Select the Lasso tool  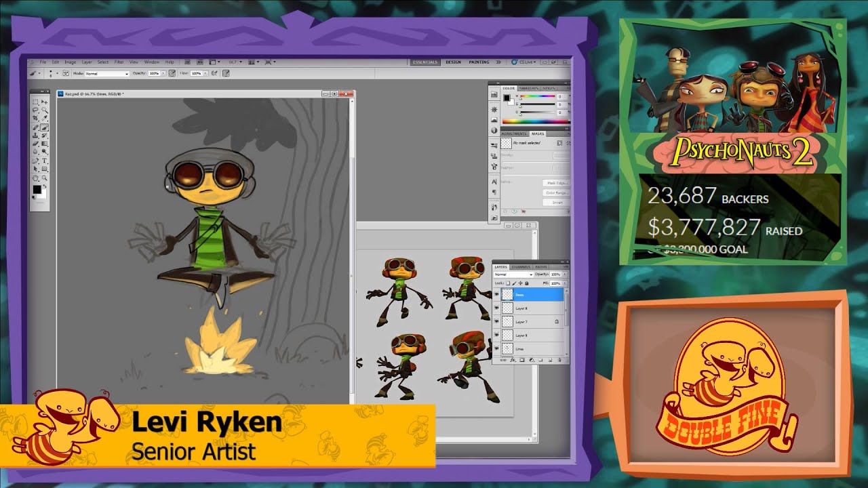point(35,110)
